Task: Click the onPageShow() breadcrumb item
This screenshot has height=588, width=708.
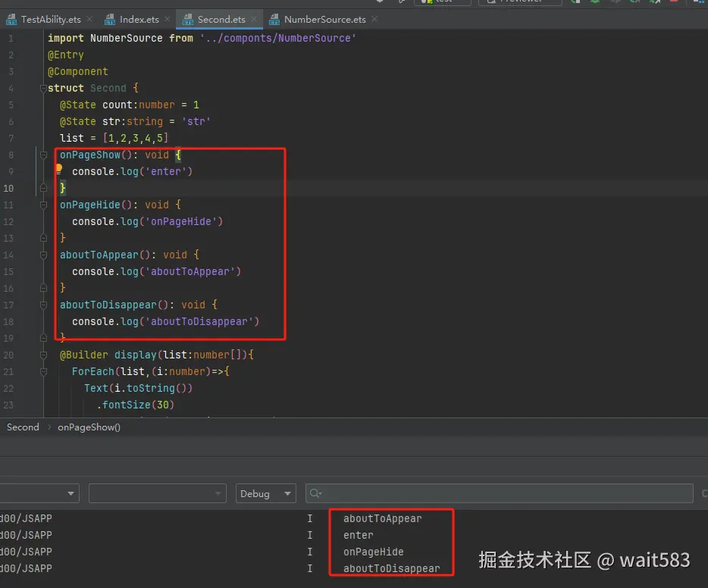Action: [89, 427]
